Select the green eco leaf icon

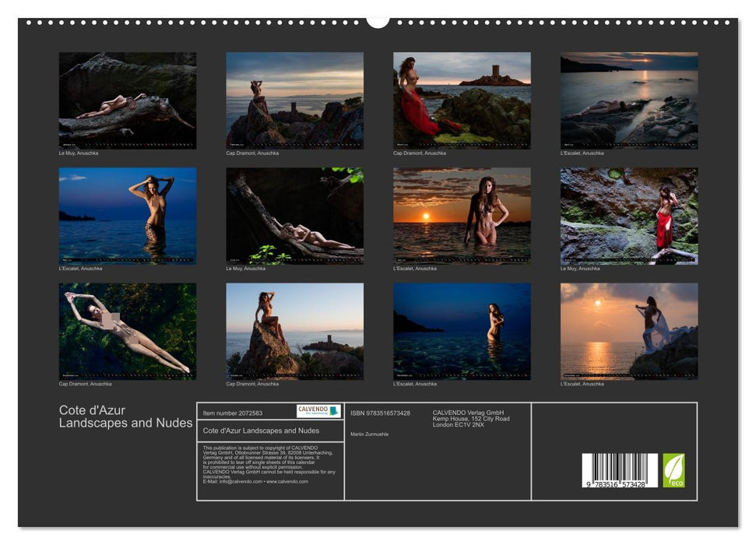point(673,468)
